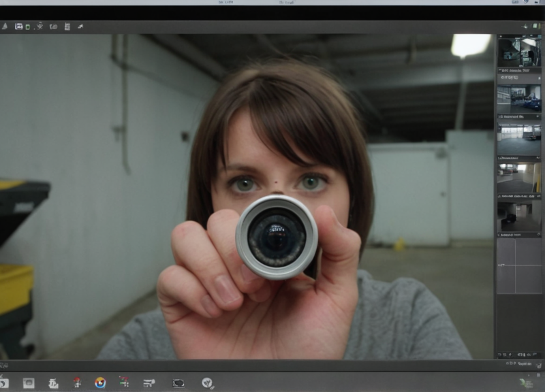Click the cone-shaped icon at far left of top toolbar

click(x=4, y=27)
